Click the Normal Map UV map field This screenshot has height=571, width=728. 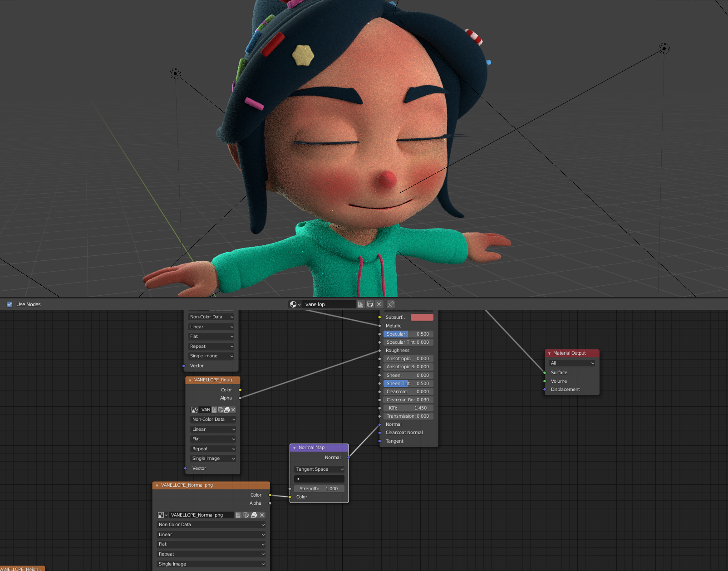pyautogui.click(x=320, y=479)
